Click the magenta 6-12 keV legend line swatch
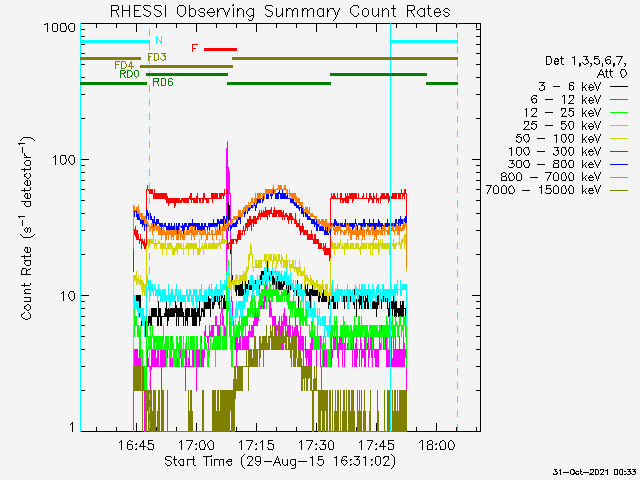This screenshot has height=480, width=640. 619,100
